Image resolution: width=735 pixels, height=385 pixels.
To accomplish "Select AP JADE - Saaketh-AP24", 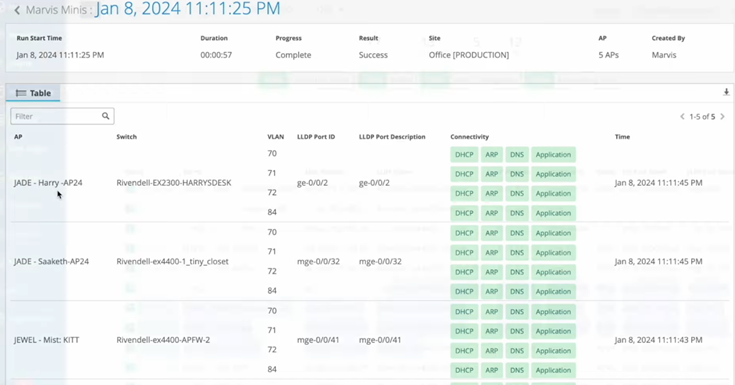I will tap(51, 261).
